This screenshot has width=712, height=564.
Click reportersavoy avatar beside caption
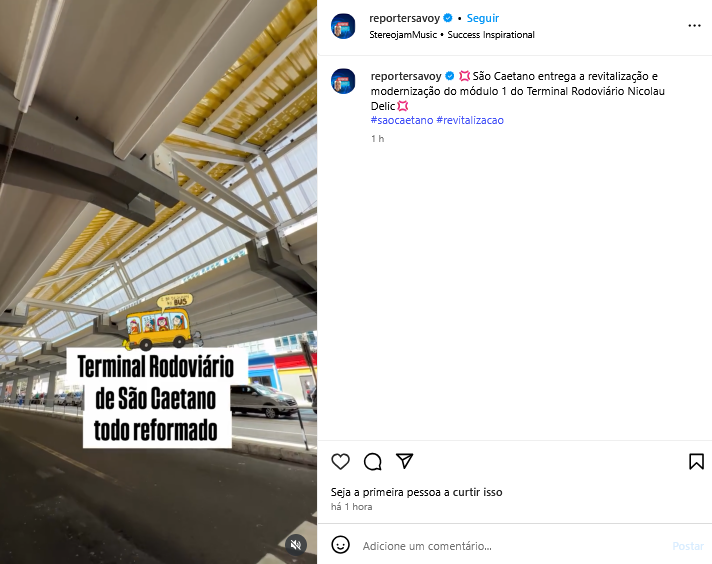[x=343, y=81]
